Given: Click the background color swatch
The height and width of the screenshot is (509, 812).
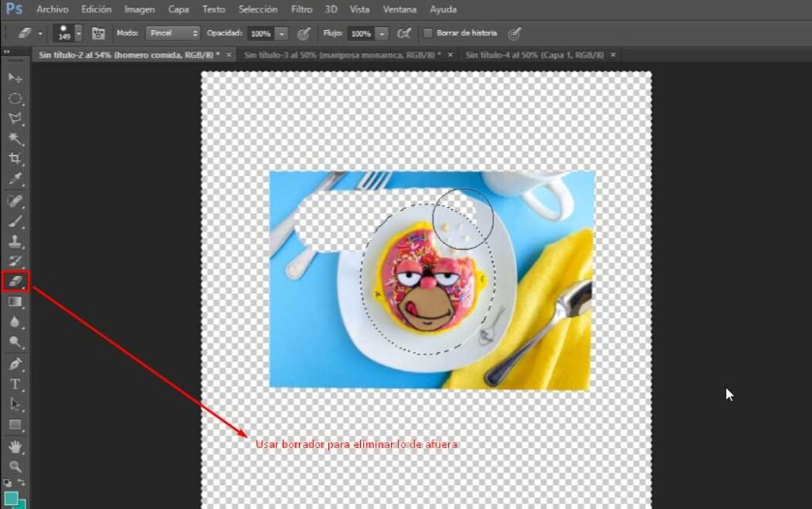Looking at the screenshot, I should click(x=22, y=504).
